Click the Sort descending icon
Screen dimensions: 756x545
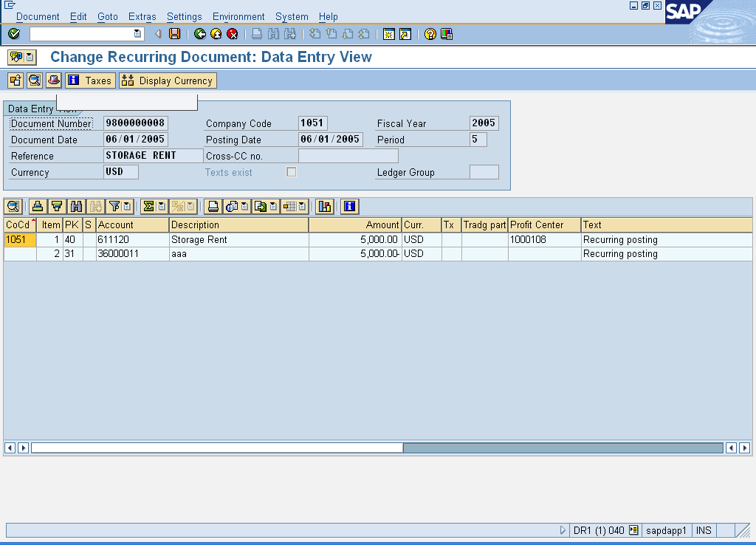57,207
